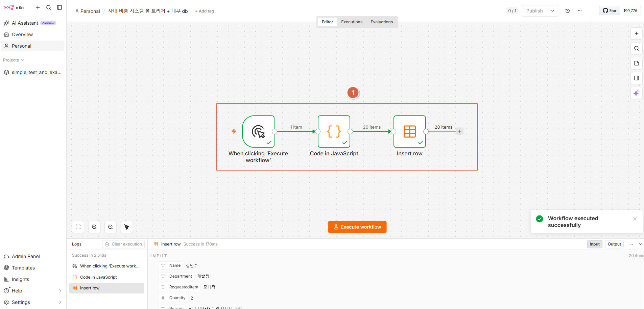
Task: Select the Editor tab
Action: coord(327,22)
